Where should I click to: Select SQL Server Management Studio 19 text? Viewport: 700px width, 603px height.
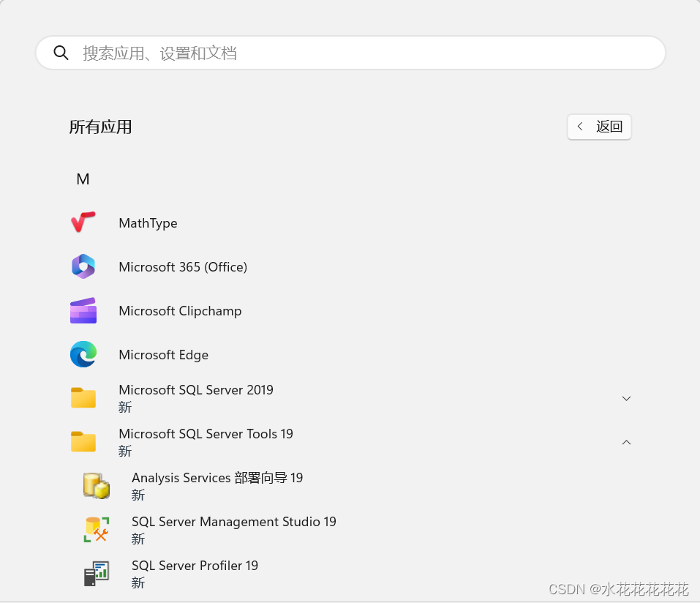click(x=234, y=522)
